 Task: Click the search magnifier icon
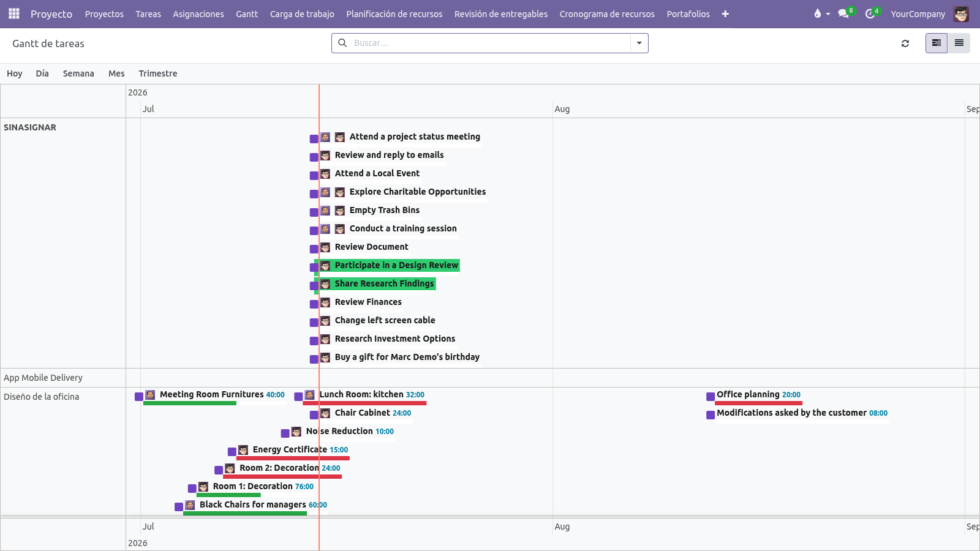(342, 43)
